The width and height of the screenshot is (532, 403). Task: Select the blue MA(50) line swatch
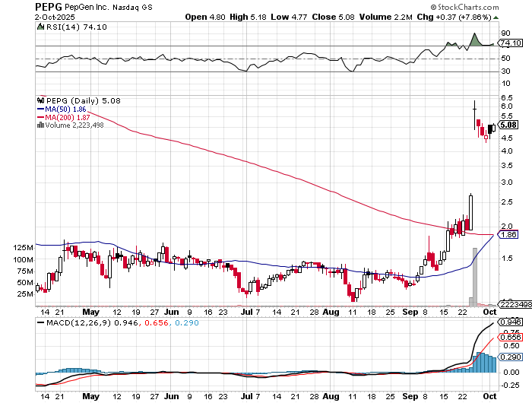coord(40,109)
